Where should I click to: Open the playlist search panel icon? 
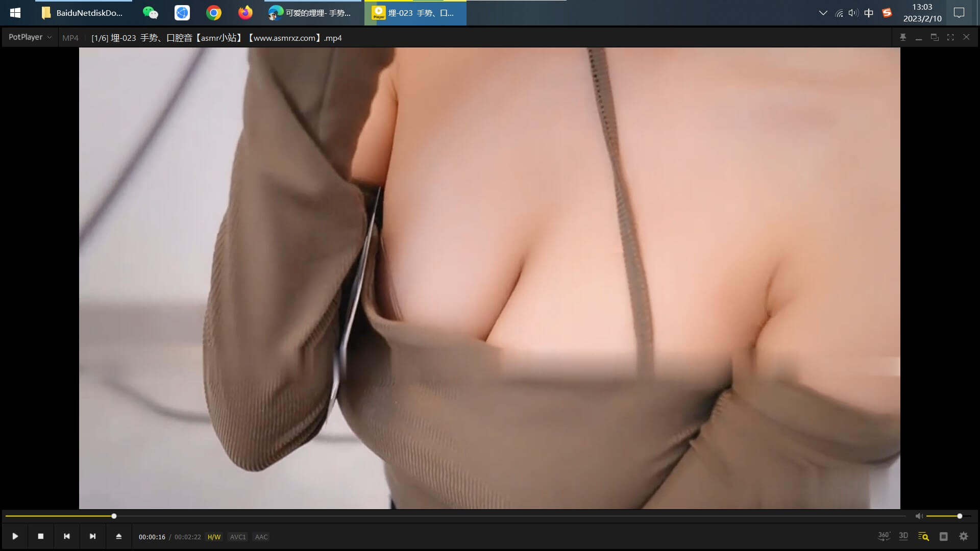point(923,537)
